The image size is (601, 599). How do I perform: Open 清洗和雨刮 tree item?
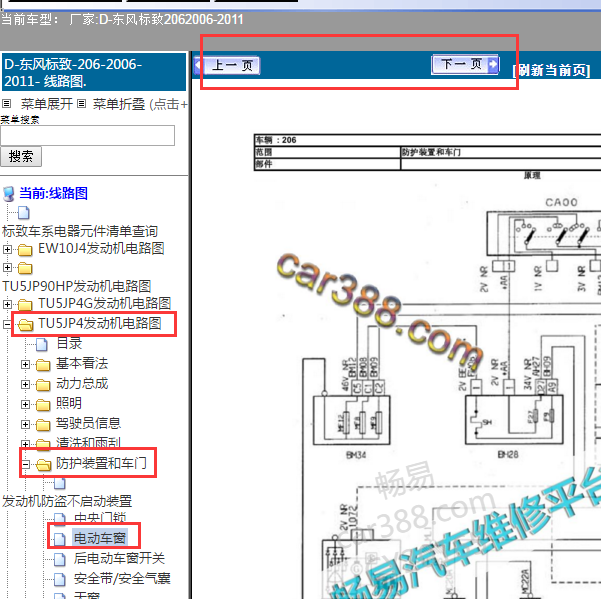[x=88, y=442]
